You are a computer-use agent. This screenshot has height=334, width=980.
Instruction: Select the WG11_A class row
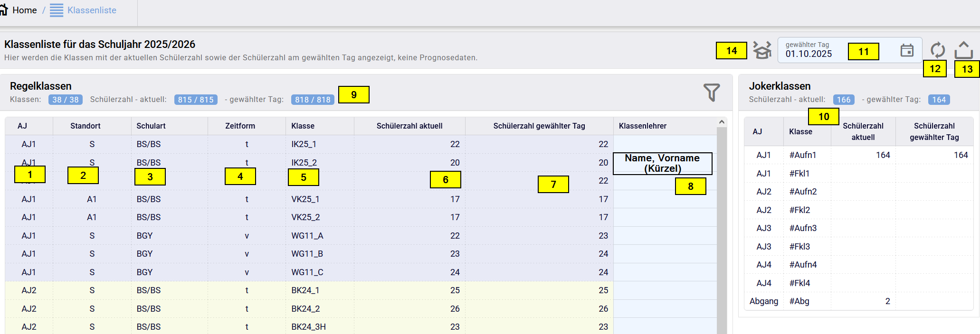pos(307,236)
